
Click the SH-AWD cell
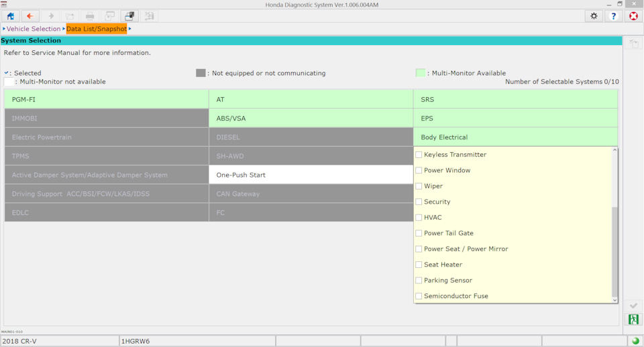point(311,156)
